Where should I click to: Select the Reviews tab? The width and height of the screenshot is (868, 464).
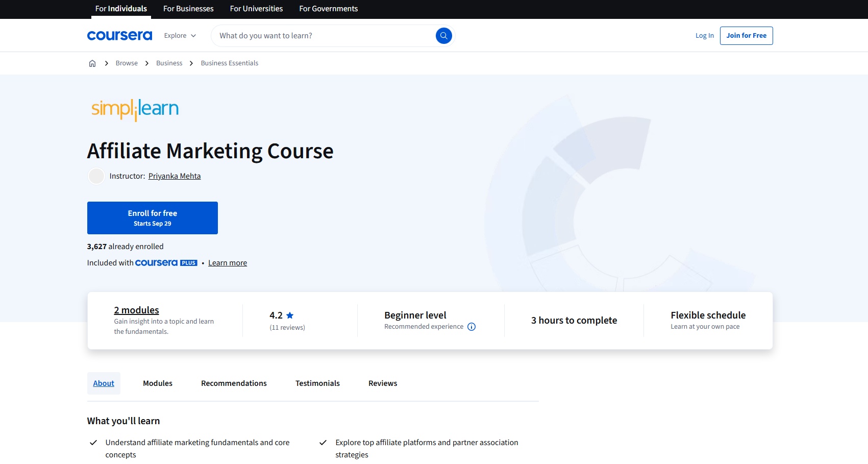383,383
